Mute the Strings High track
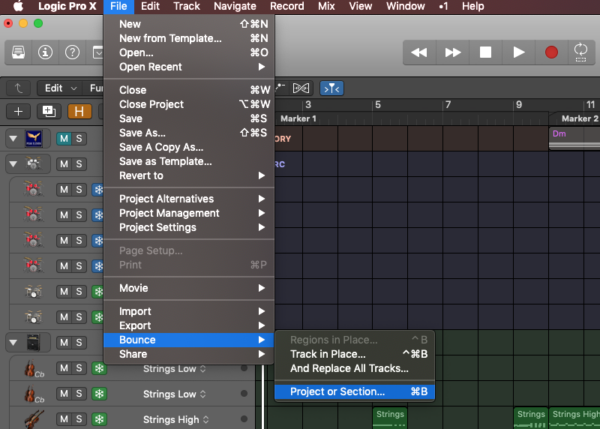This screenshot has height=429, width=600. click(x=64, y=419)
